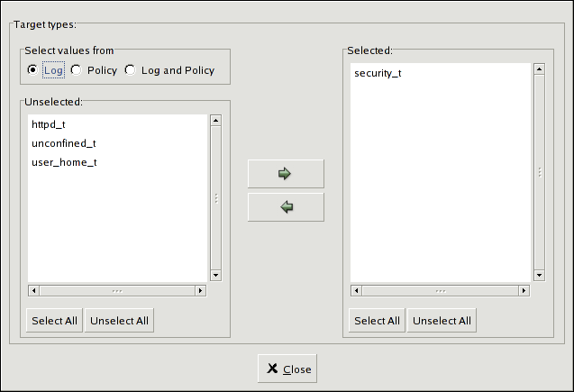The image size is (574, 392).
Task: Click Unselected list scroll down arrow
Action: tap(215, 276)
